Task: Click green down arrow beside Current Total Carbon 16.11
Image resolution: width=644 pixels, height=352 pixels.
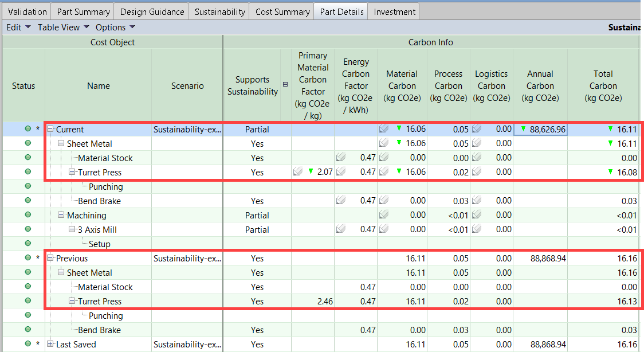Action: pyautogui.click(x=611, y=129)
